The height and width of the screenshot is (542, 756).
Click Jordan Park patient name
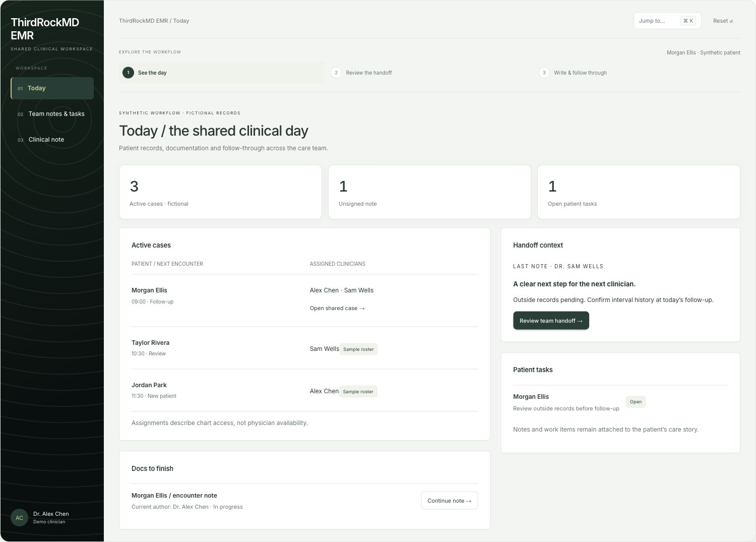[149, 385]
